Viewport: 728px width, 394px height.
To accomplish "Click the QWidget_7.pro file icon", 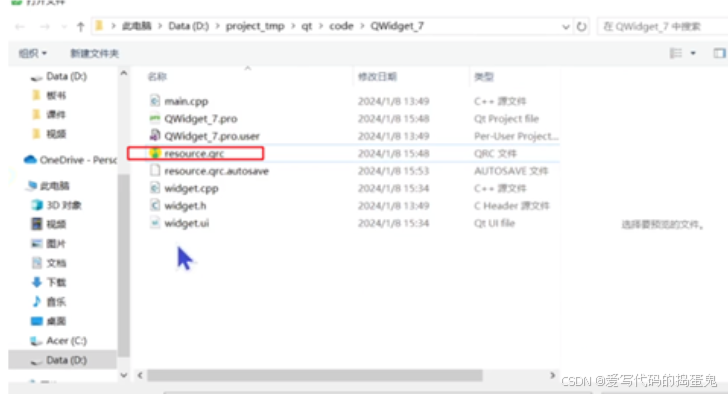I will pyautogui.click(x=155, y=118).
